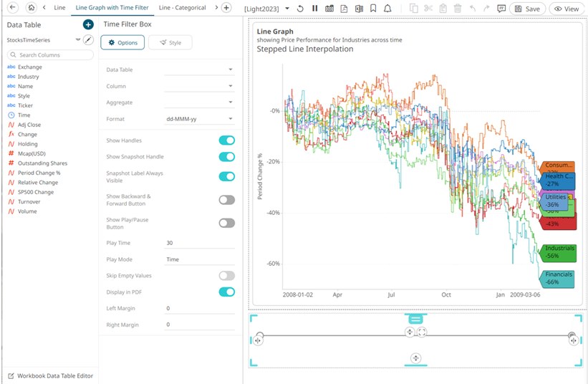Image resolution: width=588 pixels, height=384 pixels.
Task: Click the camera snapshot icon
Action: [x=329, y=9]
